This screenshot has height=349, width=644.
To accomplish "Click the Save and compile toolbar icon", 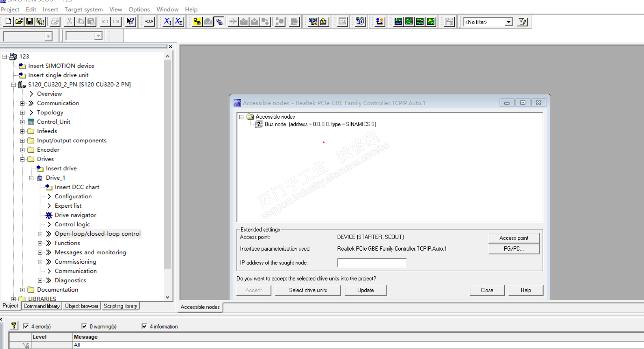I will (x=40, y=22).
